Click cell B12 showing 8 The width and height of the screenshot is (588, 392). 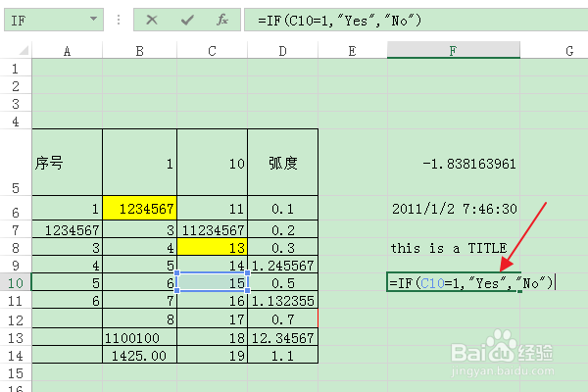[x=139, y=318]
